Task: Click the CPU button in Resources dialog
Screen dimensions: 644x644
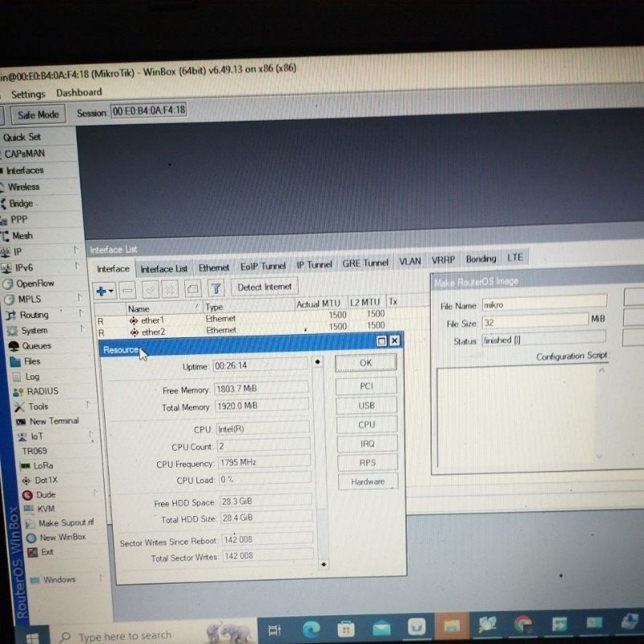Action: pyautogui.click(x=367, y=425)
